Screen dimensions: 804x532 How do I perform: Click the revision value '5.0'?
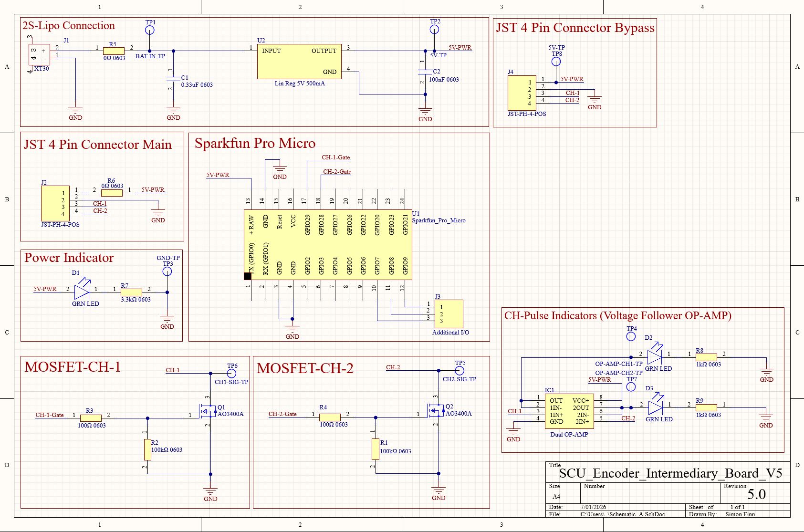tap(757, 494)
